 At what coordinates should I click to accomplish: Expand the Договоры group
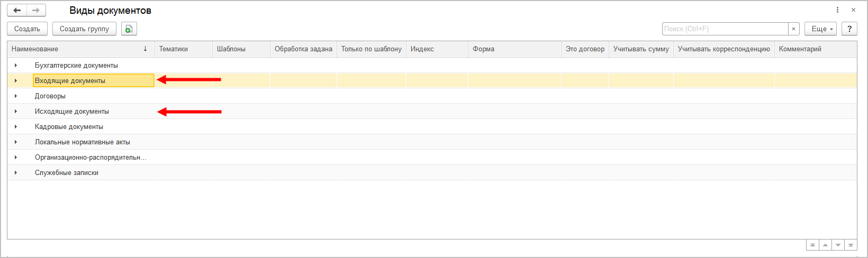click(x=16, y=96)
